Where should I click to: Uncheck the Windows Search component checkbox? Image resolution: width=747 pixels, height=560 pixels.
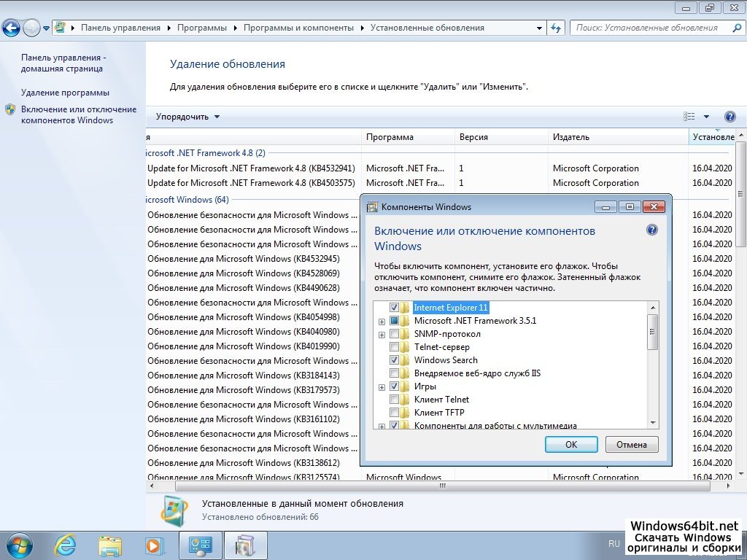(395, 360)
